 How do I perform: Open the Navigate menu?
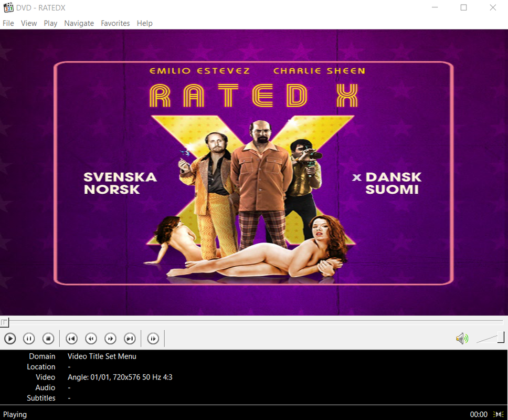point(79,23)
